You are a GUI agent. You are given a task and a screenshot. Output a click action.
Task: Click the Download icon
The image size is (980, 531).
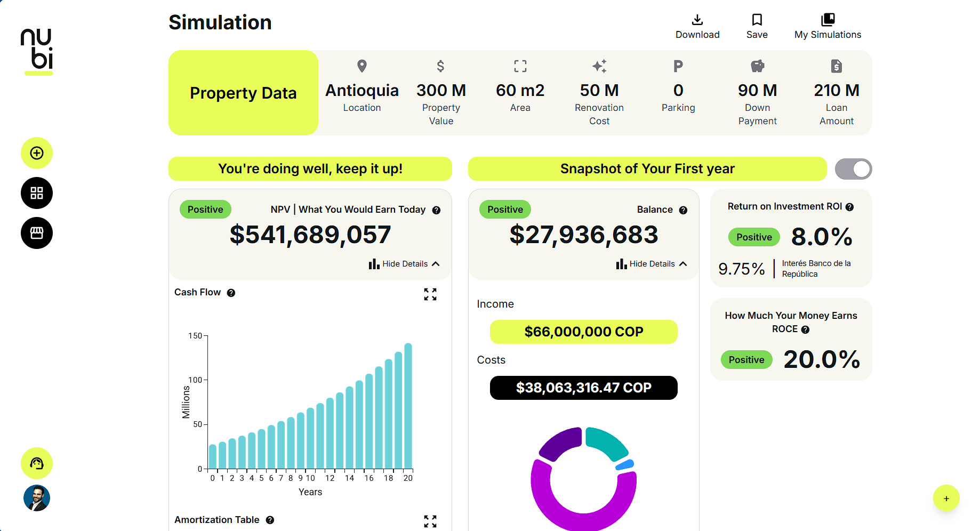pyautogui.click(x=697, y=20)
